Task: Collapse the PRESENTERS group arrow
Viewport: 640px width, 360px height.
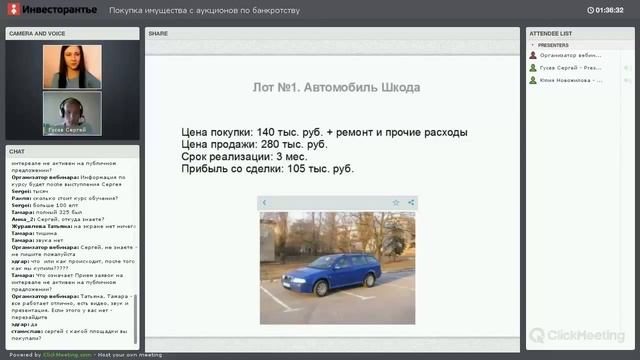Action: pos(532,45)
